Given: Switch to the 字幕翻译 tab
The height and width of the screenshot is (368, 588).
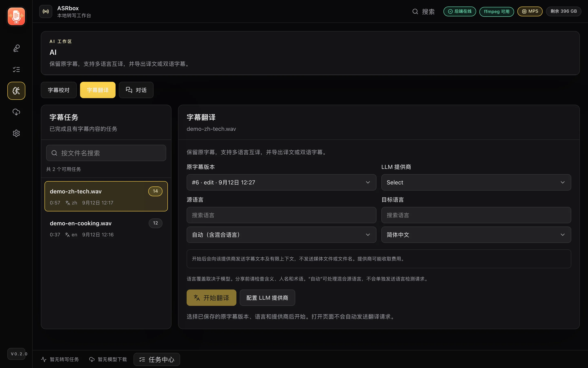Looking at the screenshot, I should click(x=98, y=90).
